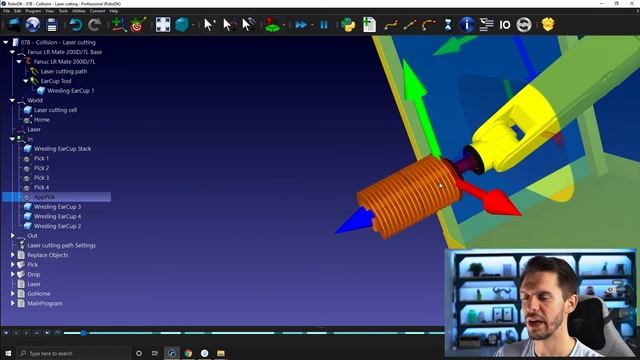This screenshot has width=640, height=360.
Task: Expand the MainProgram node
Action: (12, 303)
